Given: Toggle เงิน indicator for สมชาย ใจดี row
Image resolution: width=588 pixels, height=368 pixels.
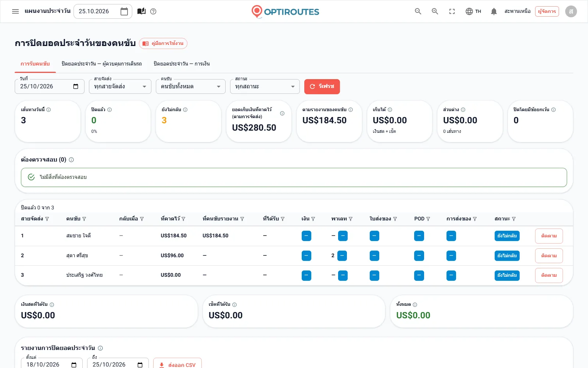Looking at the screenshot, I should (306, 236).
